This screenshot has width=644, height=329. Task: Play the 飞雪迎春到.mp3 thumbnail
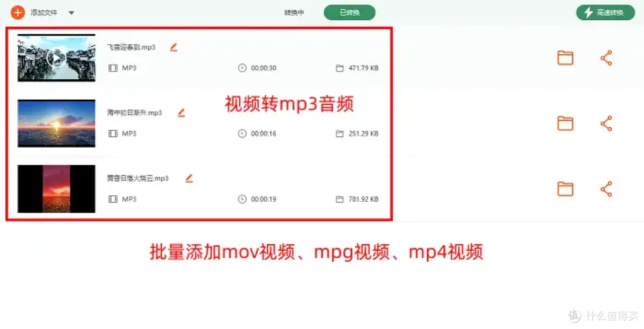(56, 58)
